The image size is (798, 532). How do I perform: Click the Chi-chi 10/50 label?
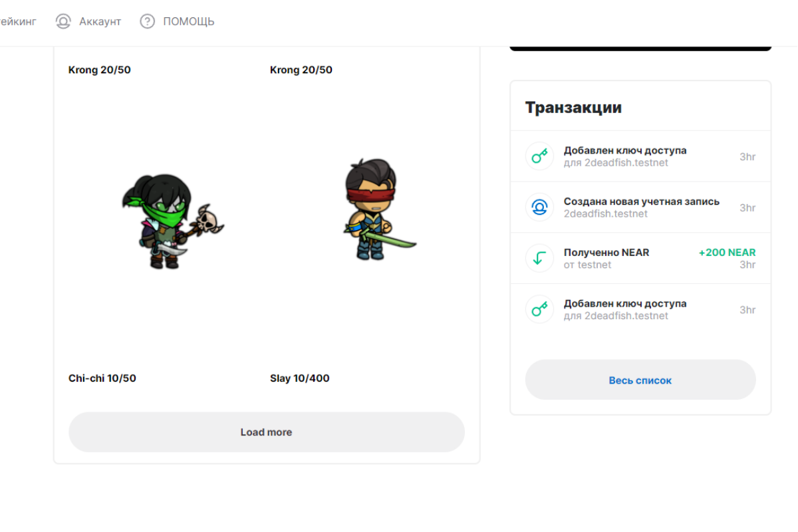(x=102, y=378)
